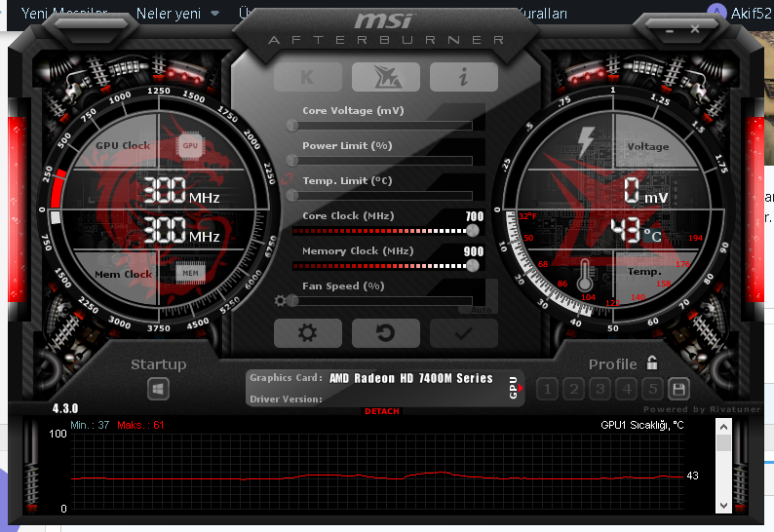Image resolution: width=774 pixels, height=532 pixels.
Task: Save profile with the floppy disk icon
Action: 678,389
